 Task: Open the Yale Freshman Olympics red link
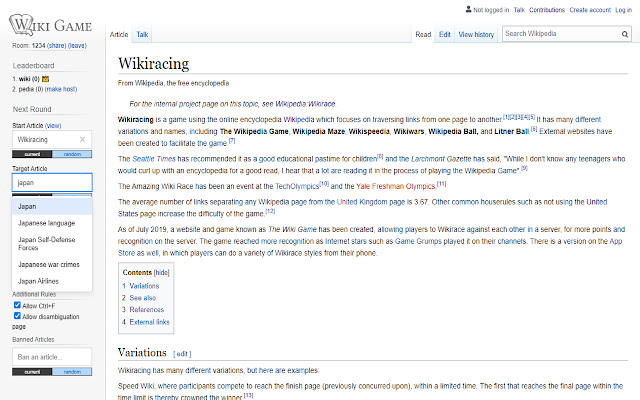[x=396, y=186]
